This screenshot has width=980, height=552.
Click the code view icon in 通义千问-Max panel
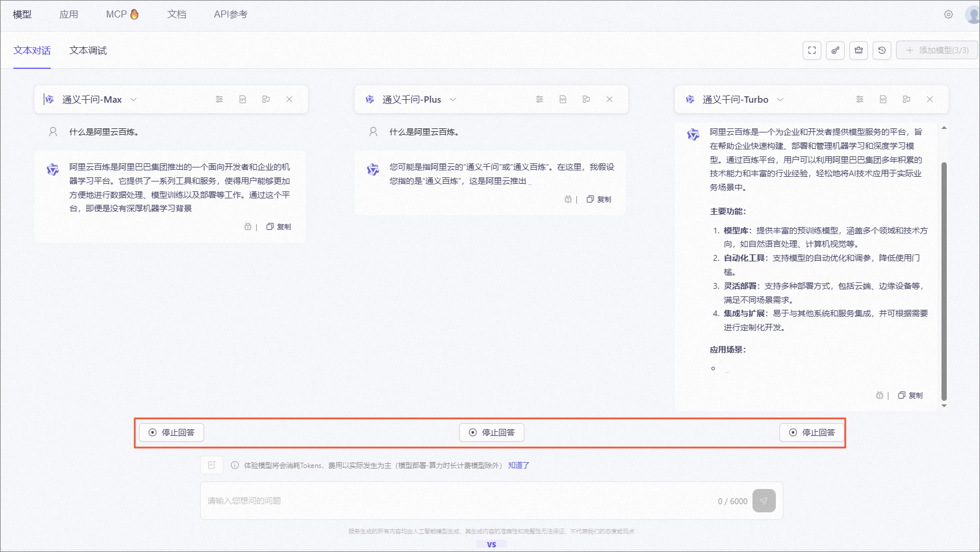(x=243, y=99)
